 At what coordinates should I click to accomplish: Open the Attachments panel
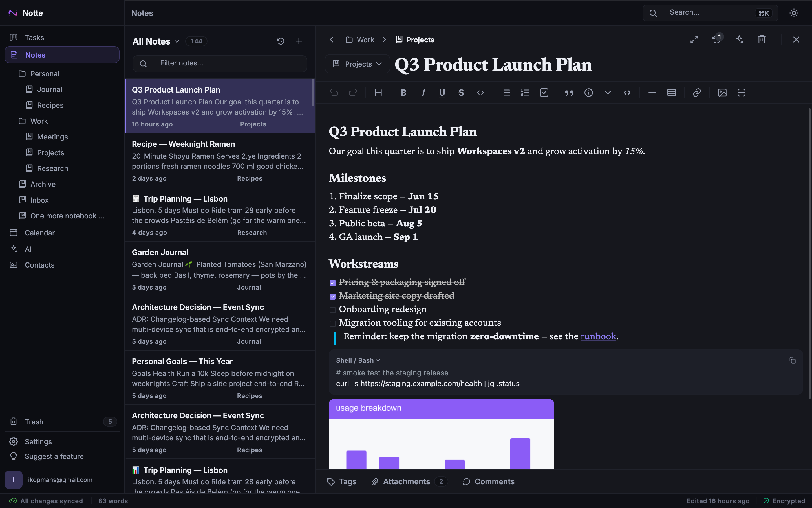(x=409, y=481)
